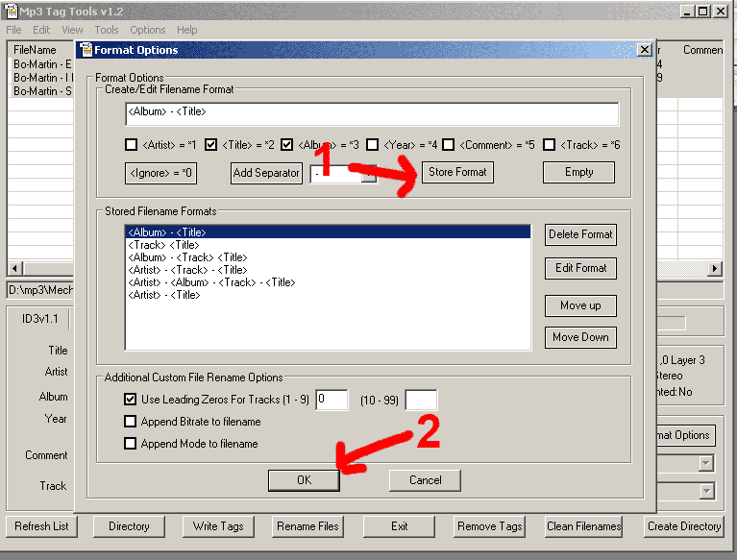Open the View menu
This screenshot has width=737, height=560.
72,30
